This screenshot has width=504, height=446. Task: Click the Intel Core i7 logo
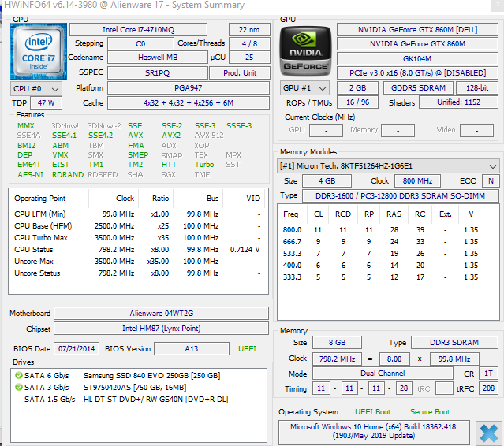coord(38,50)
